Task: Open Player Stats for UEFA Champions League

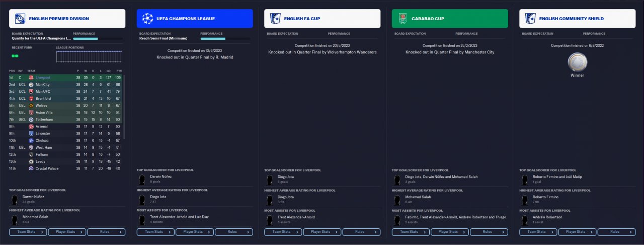Action: point(195,232)
